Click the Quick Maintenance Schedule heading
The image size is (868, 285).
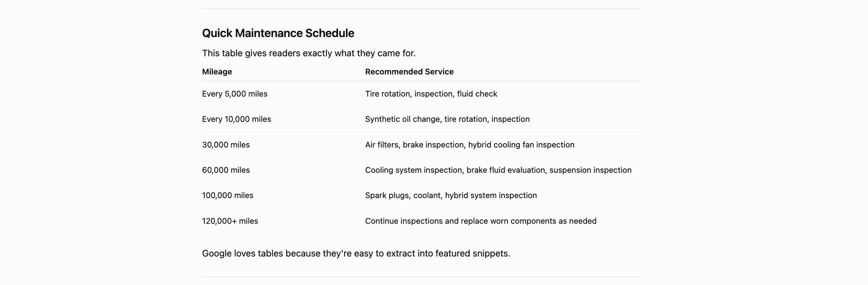[x=278, y=33]
